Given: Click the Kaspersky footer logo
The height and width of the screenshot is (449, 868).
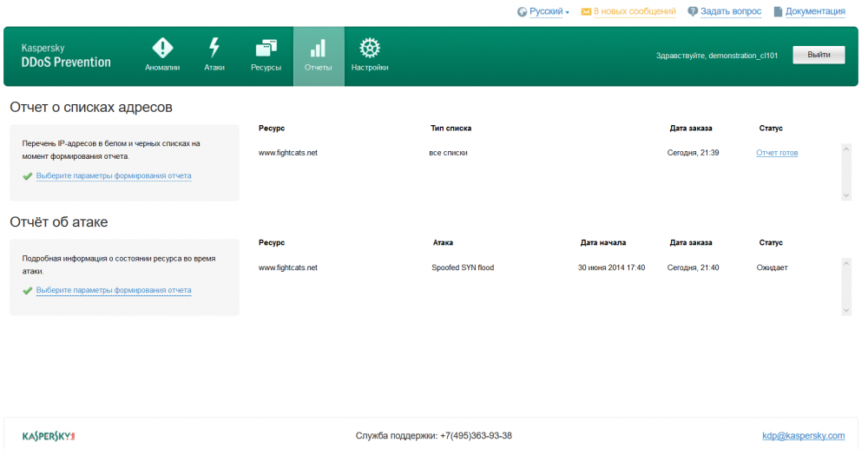Looking at the screenshot, I should pyautogui.click(x=49, y=436).
